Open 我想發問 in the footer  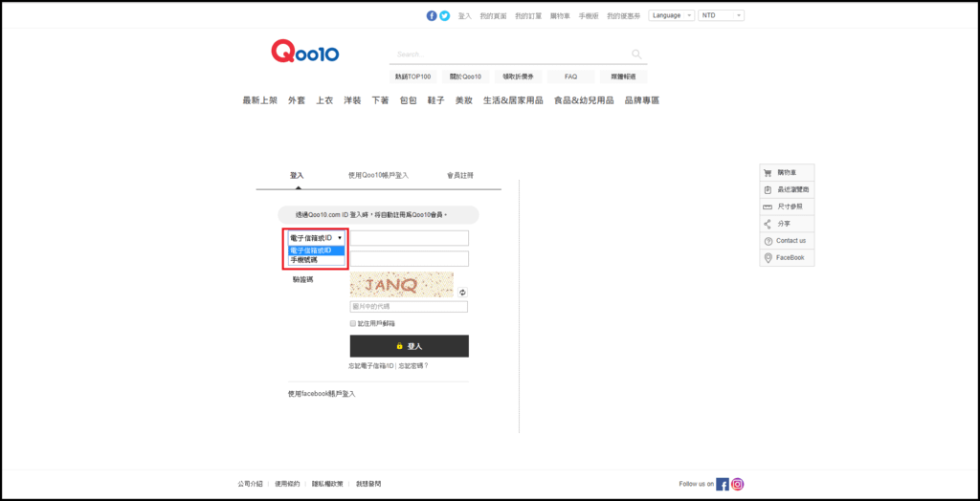368,484
